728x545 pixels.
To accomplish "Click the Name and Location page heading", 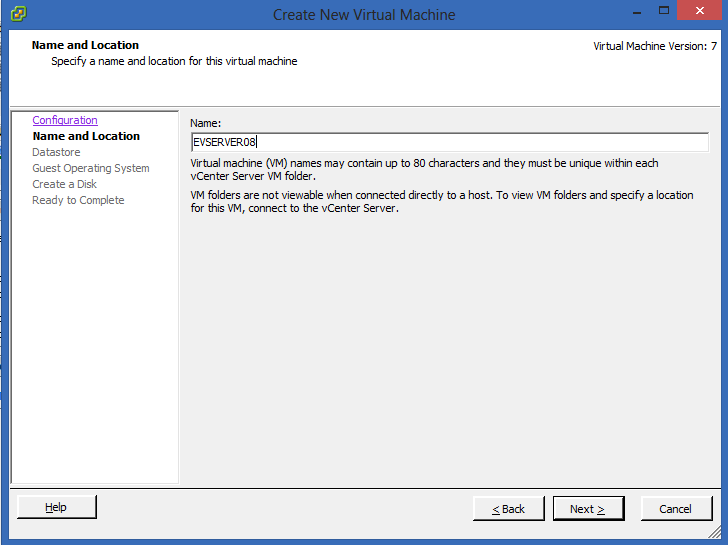I will [85, 45].
